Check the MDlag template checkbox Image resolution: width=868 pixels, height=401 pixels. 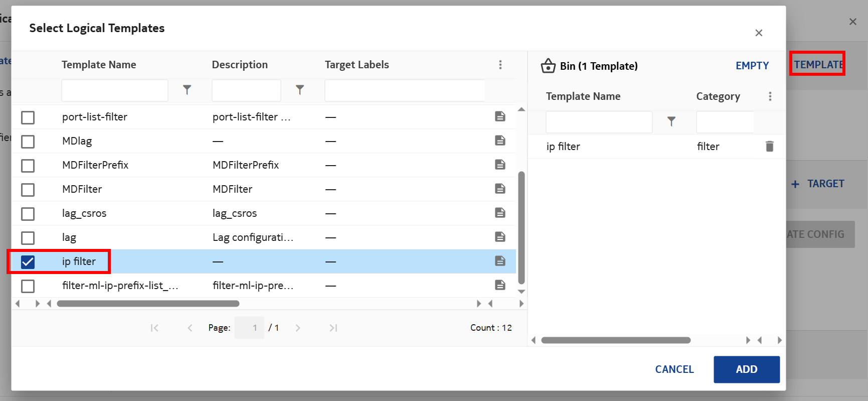click(28, 142)
